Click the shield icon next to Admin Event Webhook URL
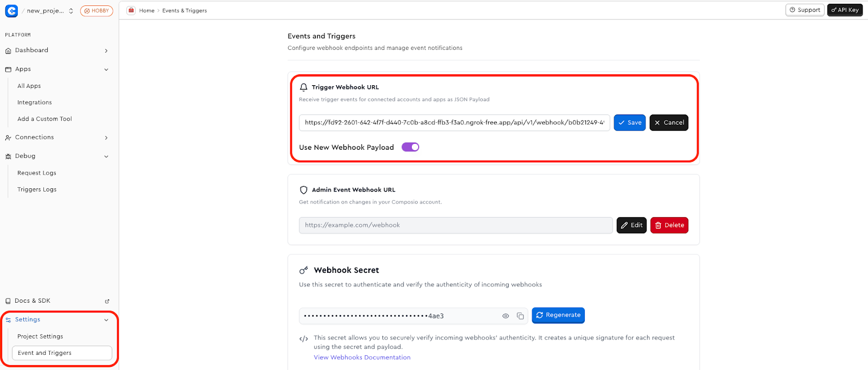This screenshot has width=868, height=370. (303, 190)
